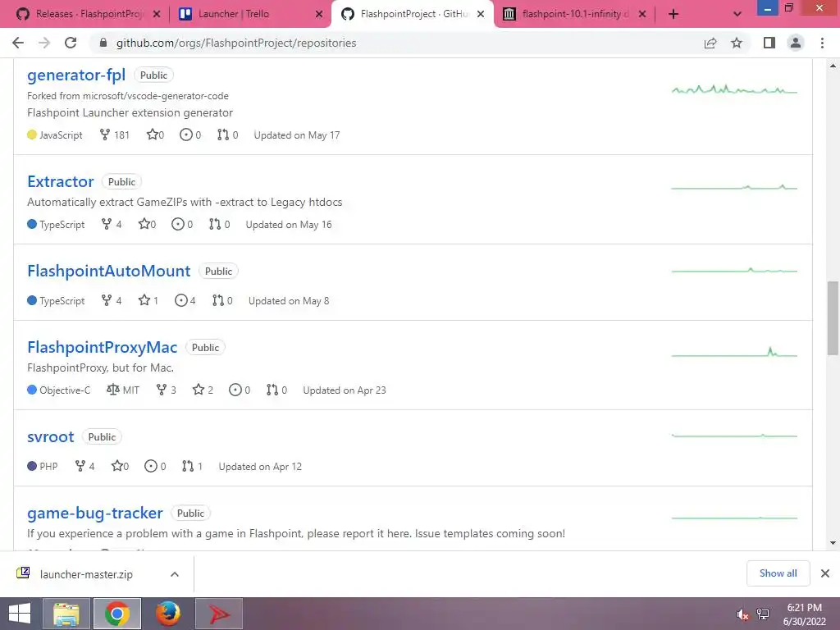View pull requests of generator-fpl

(x=228, y=135)
